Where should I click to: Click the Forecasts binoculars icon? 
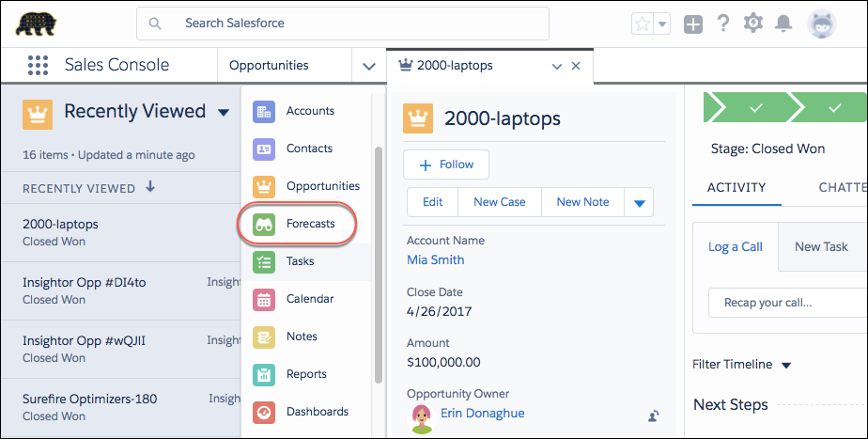264,225
